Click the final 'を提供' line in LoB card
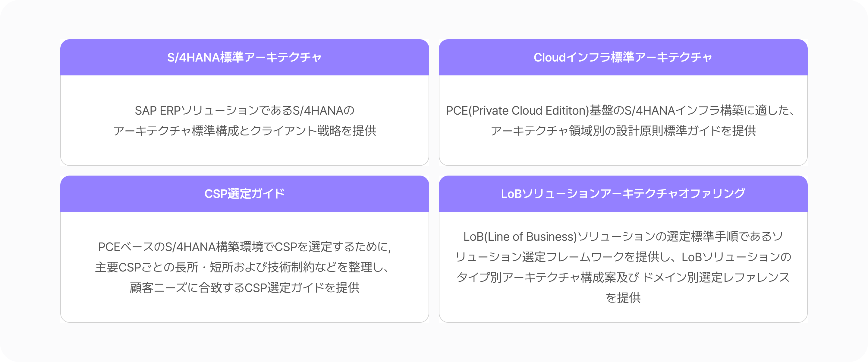Viewport: 868px width, 362px height. click(623, 298)
